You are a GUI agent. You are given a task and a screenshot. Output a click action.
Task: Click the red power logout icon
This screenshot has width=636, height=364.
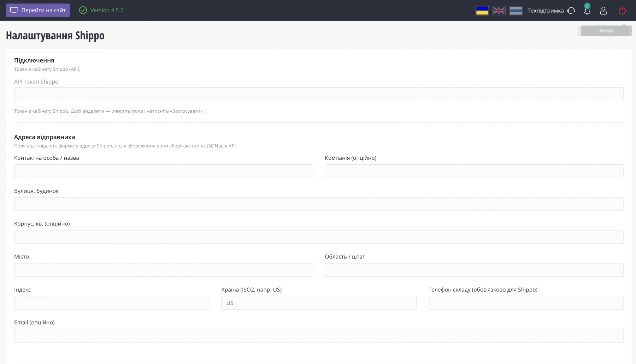(x=622, y=11)
